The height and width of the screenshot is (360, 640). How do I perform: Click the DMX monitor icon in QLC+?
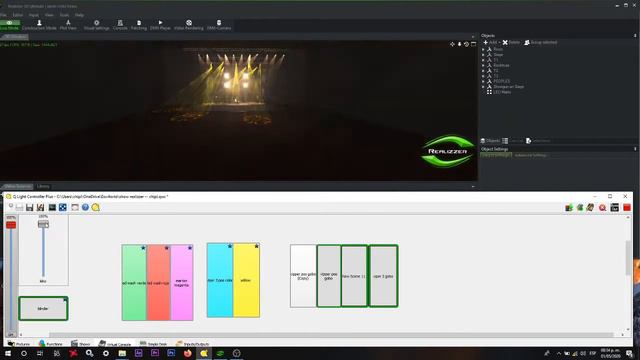coord(52,207)
